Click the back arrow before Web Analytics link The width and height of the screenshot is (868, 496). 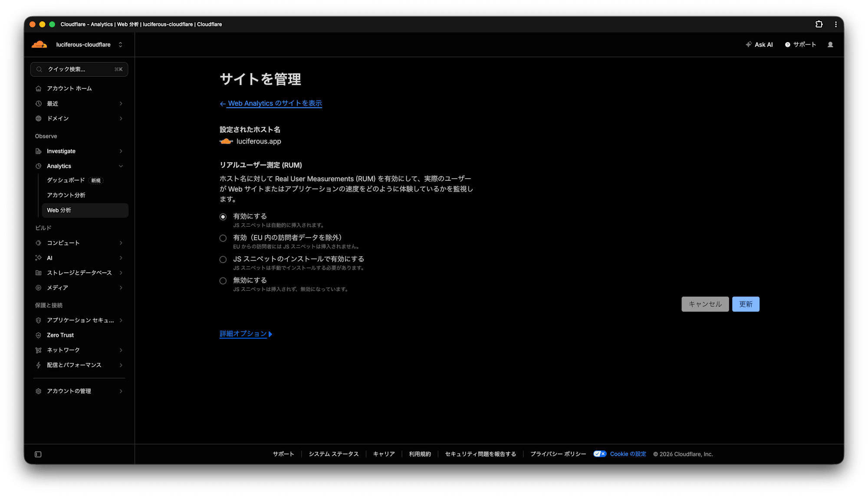pos(223,104)
